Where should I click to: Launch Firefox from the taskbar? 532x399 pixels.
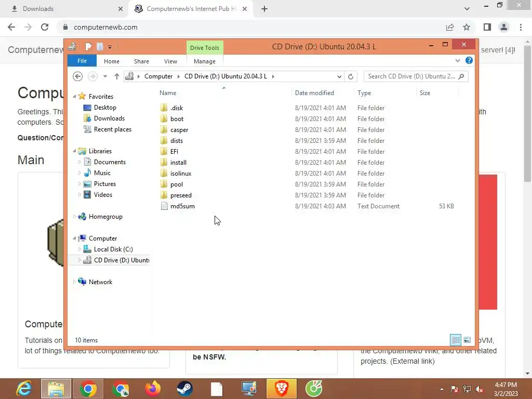click(x=153, y=389)
